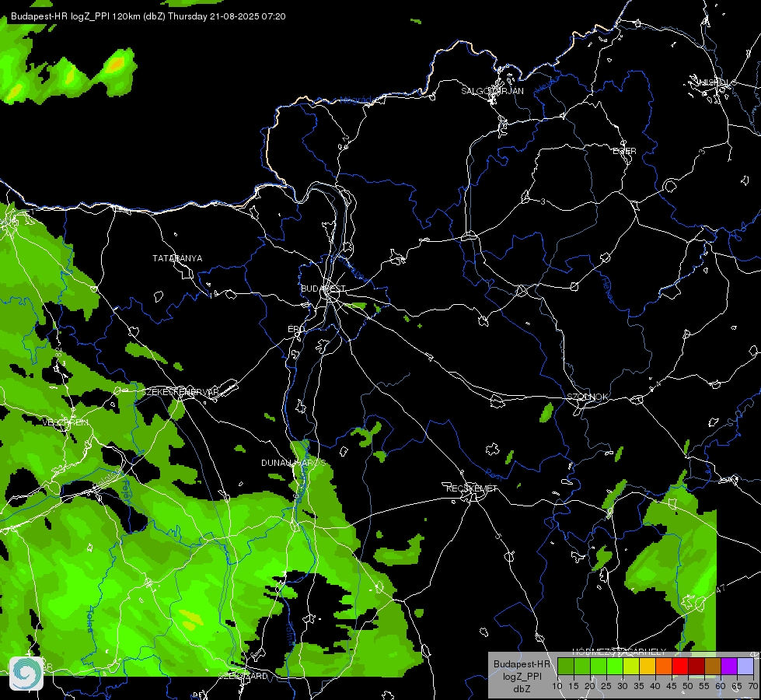Select the 40-45 dBZ orange swatch
The height and width of the screenshot is (700, 761).
[x=664, y=666]
